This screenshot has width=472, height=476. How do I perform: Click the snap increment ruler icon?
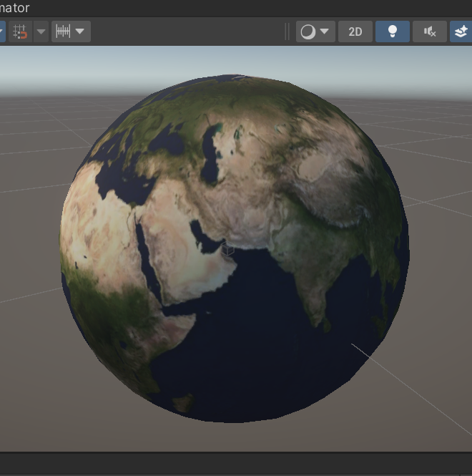[x=63, y=31]
